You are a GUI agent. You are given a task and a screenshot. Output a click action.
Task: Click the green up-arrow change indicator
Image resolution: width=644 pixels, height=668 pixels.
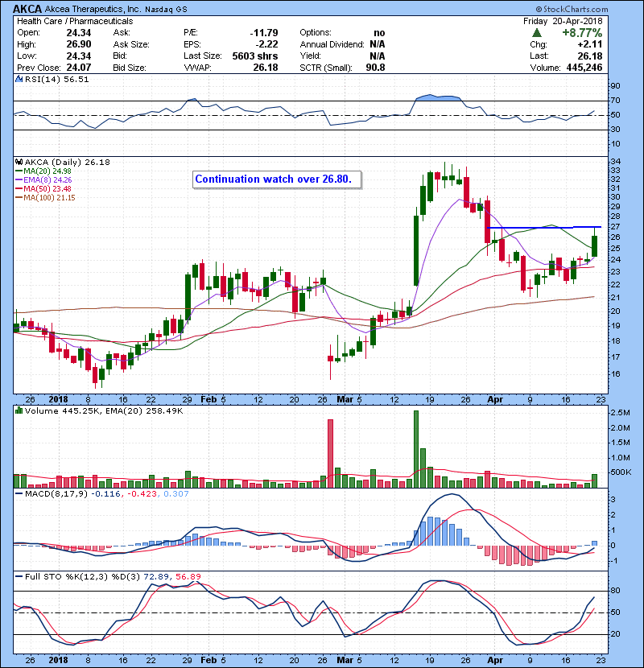coord(537,33)
